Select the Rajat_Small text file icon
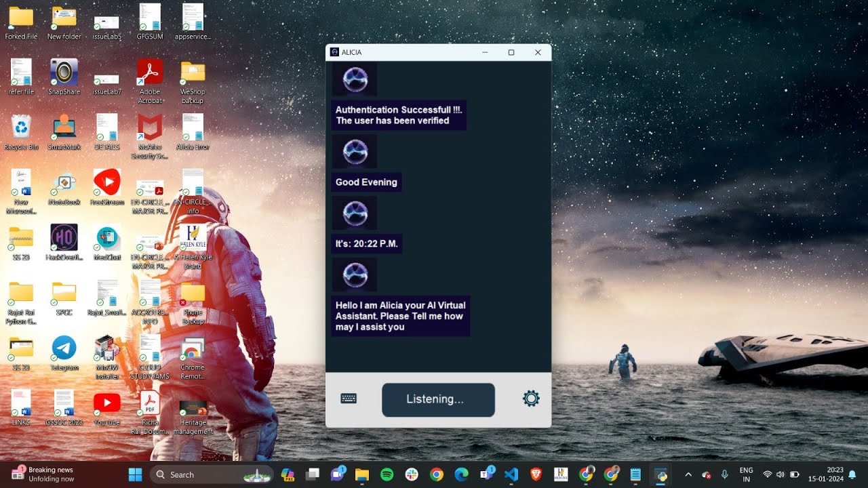This screenshot has height=488, width=868. [106, 298]
